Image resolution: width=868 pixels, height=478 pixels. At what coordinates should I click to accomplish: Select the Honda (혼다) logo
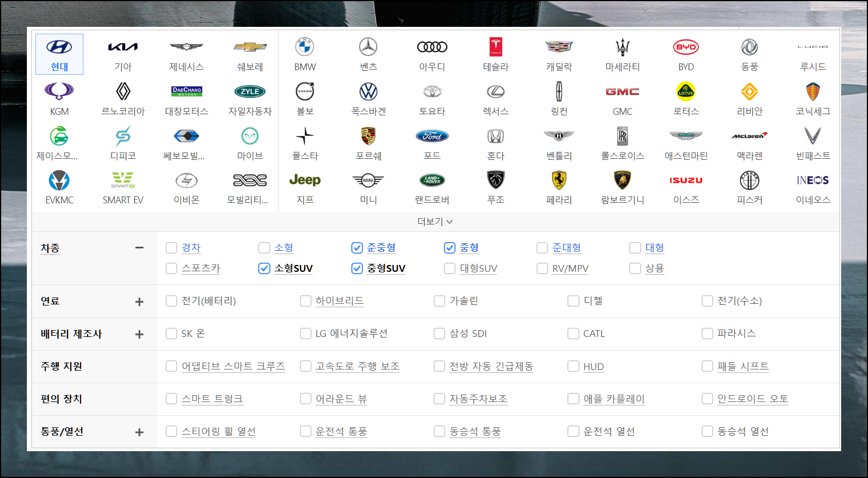pyautogui.click(x=495, y=136)
